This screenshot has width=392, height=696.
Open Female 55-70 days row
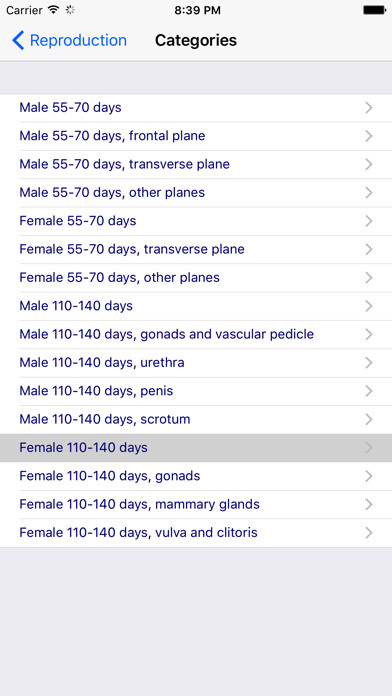pyautogui.click(x=196, y=221)
